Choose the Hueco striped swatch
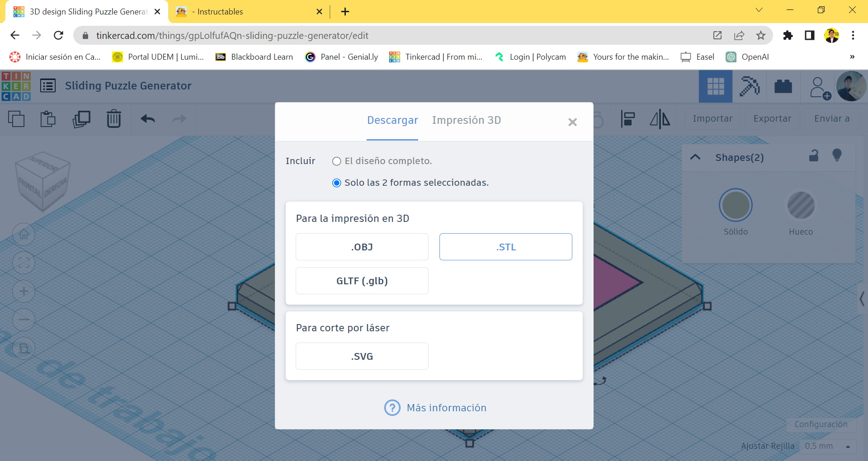Viewport: 868px width, 461px height. click(x=801, y=205)
